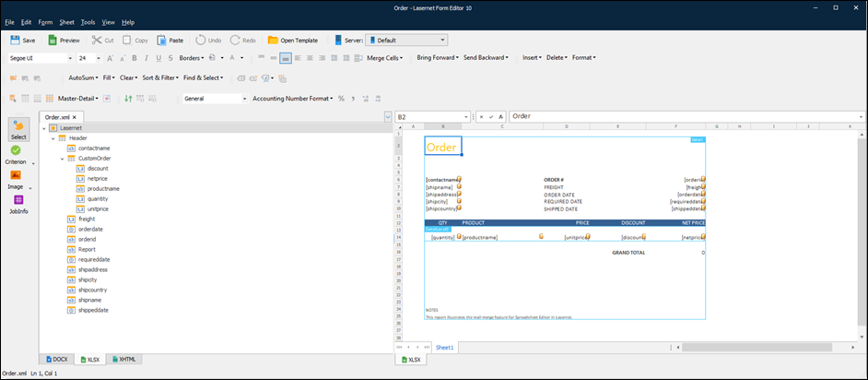Paste clipboard using Paste button
The image size is (868, 380).
click(170, 40)
